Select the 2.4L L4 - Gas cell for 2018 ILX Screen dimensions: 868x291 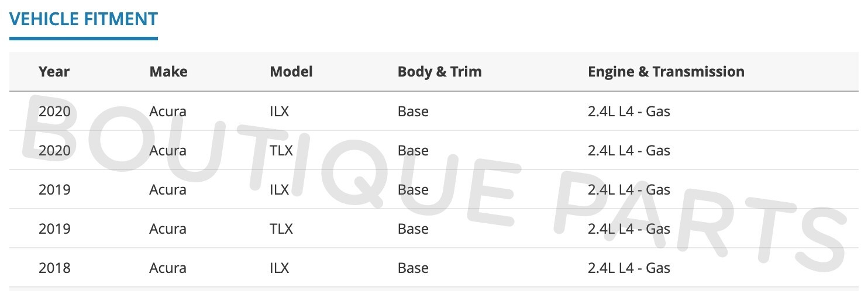coord(629,268)
